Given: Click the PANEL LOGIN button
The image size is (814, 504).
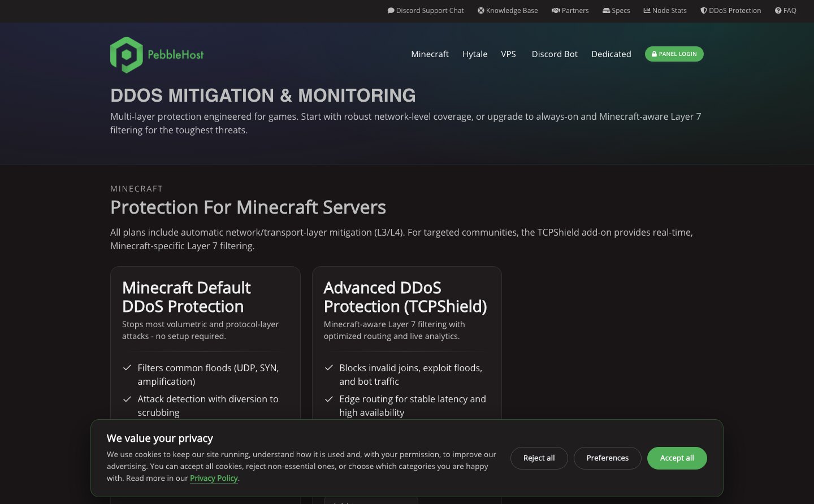Looking at the screenshot, I should (674, 54).
